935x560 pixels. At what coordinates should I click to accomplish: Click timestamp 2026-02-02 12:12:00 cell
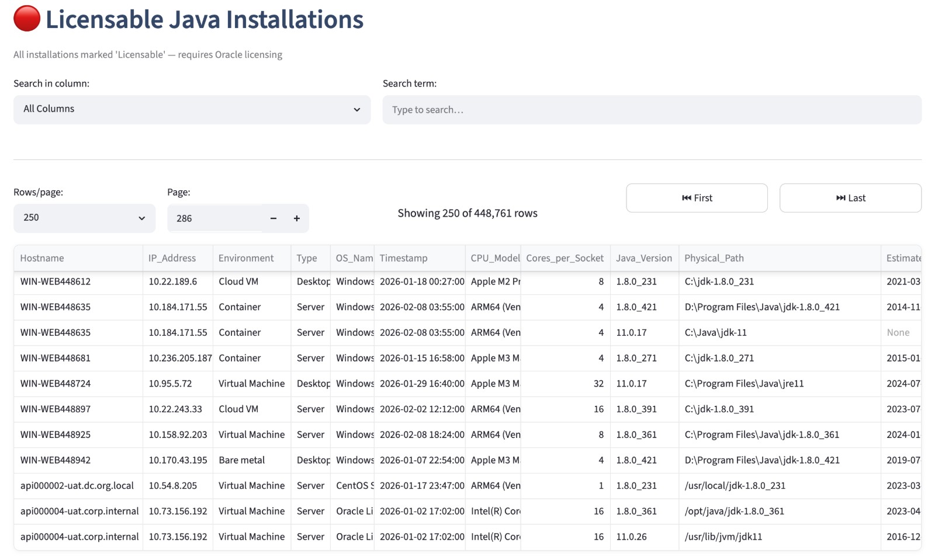coord(420,409)
